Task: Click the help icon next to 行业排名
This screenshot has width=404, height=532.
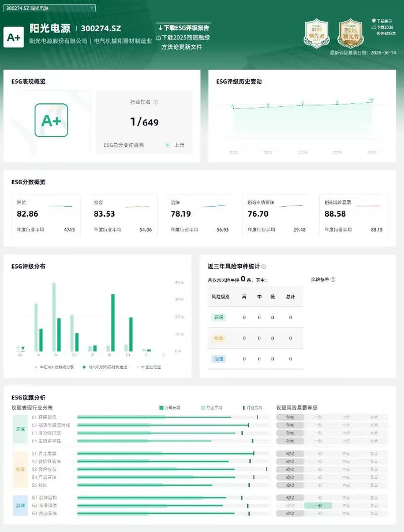Action: point(156,102)
